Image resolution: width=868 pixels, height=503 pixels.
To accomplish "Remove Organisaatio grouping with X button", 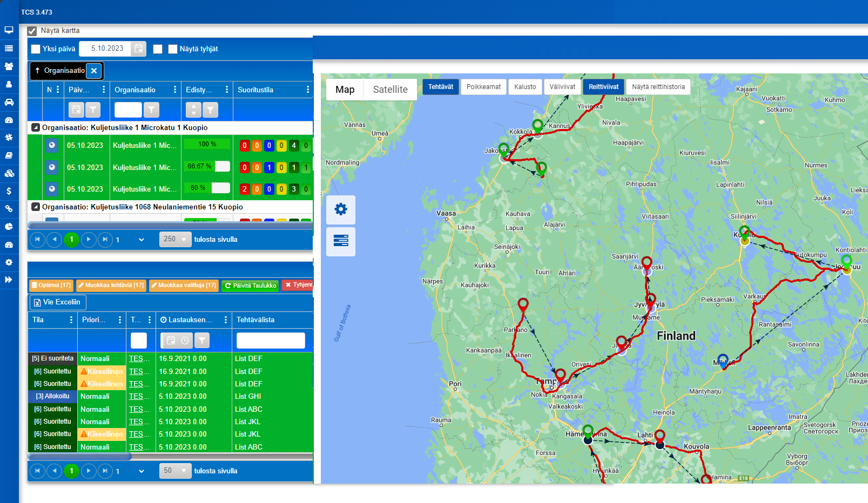I will (x=94, y=71).
